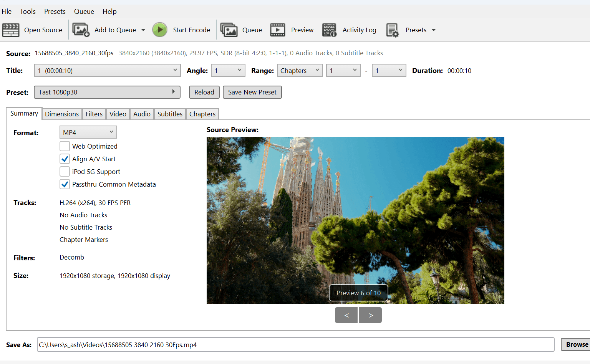Click the source name 15688505_3840_2160_30fps

click(x=74, y=53)
